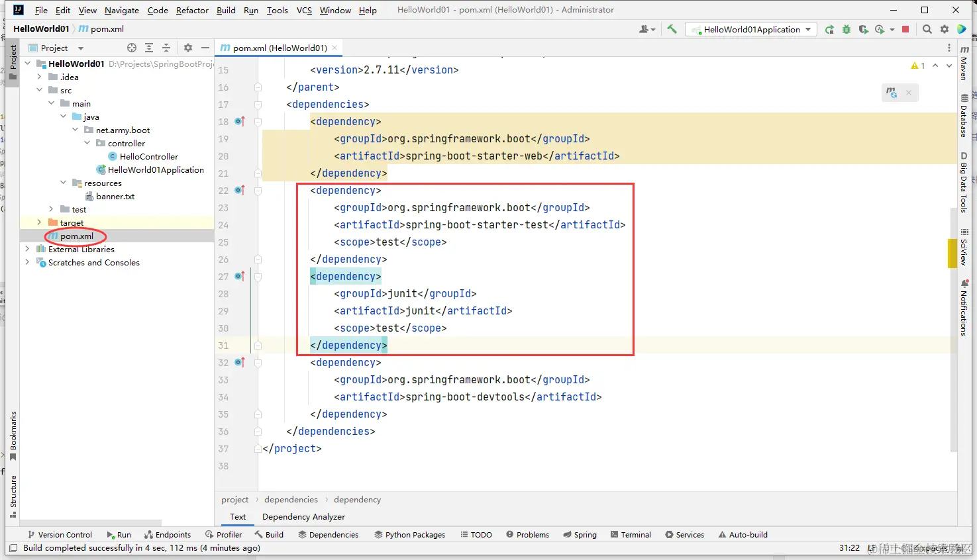The width and height of the screenshot is (977, 560).
Task: Switch to Dependency Analyzer tab
Action: tap(303, 517)
